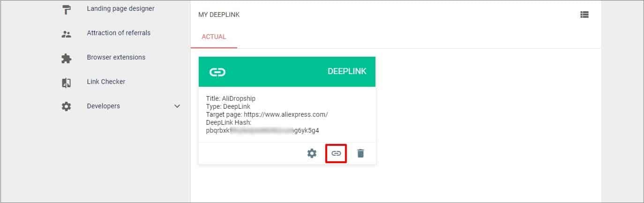Open Landing page designer menu item

pos(120,8)
